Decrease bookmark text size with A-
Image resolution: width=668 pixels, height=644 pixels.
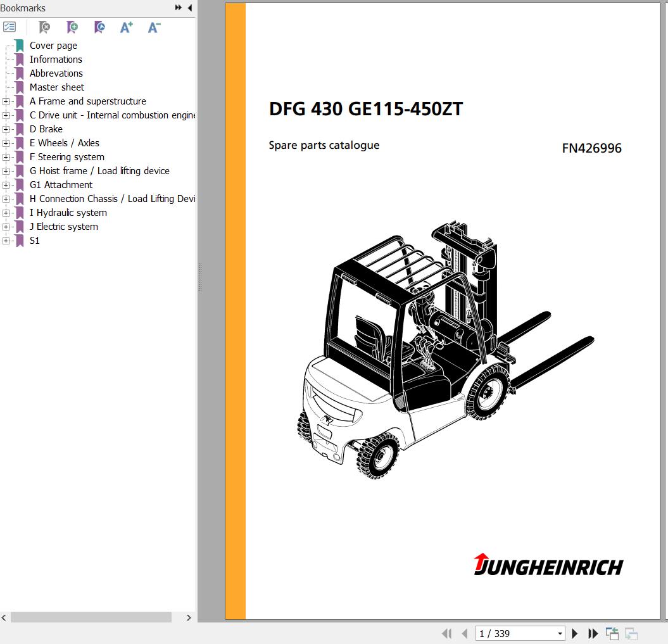click(153, 27)
